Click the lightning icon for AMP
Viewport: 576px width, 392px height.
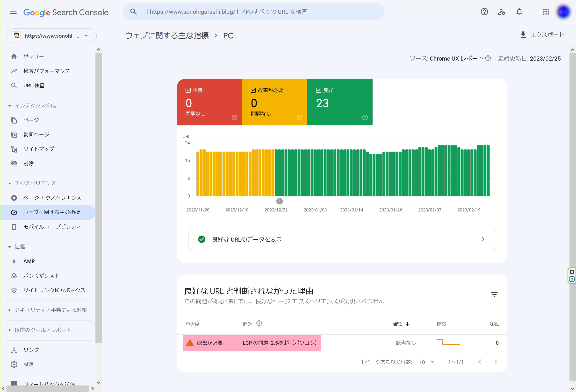(x=14, y=261)
